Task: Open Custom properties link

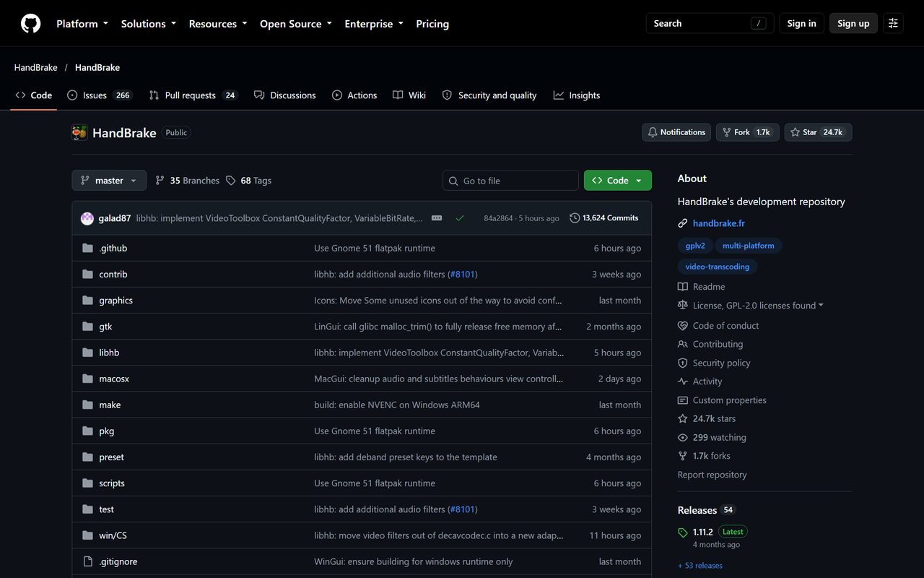Action: coord(722,400)
